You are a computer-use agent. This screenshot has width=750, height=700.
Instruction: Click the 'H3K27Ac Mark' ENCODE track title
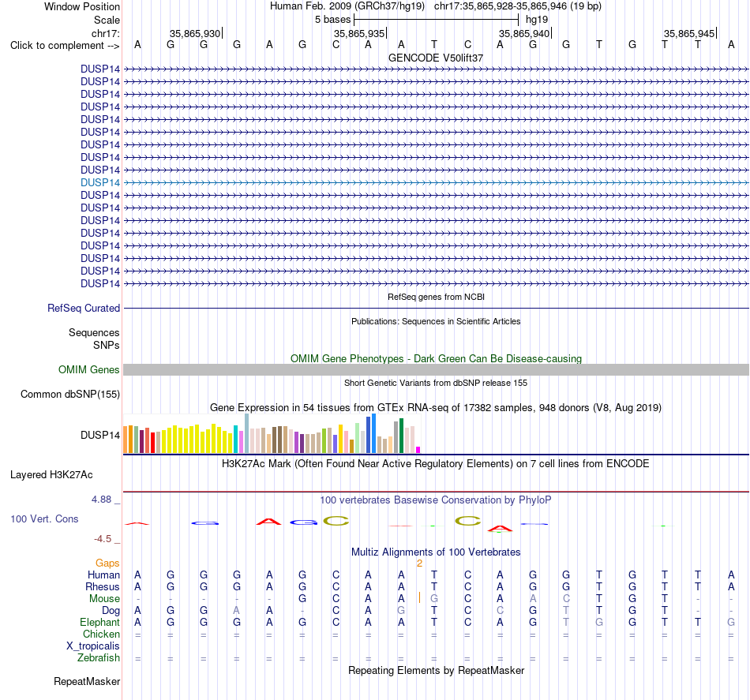(435, 464)
